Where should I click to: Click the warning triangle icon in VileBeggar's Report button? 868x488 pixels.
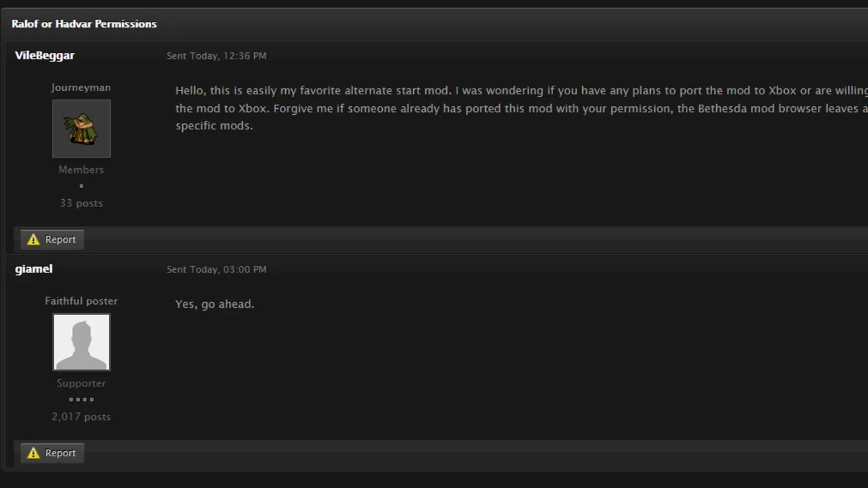coord(33,239)
